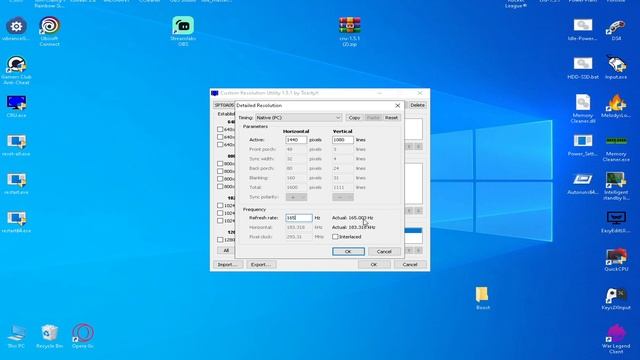Open the HDD-SSD.bat file icon
The width and height of the screenshot is (640, 360).
[x=582, y=64]
